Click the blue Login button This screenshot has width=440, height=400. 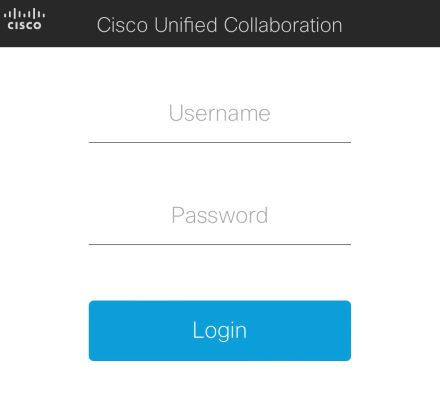coord(220,331)
